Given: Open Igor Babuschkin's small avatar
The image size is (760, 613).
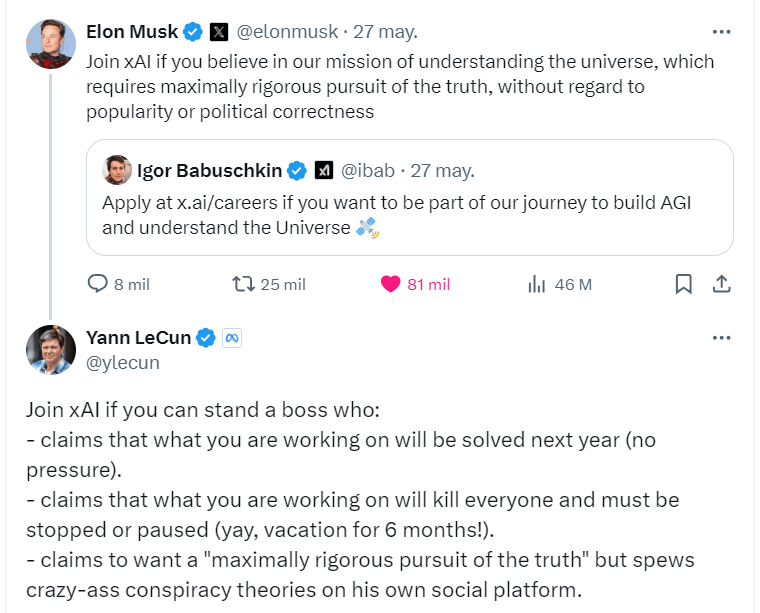Looking at the screenshot, I should [117, 170].
